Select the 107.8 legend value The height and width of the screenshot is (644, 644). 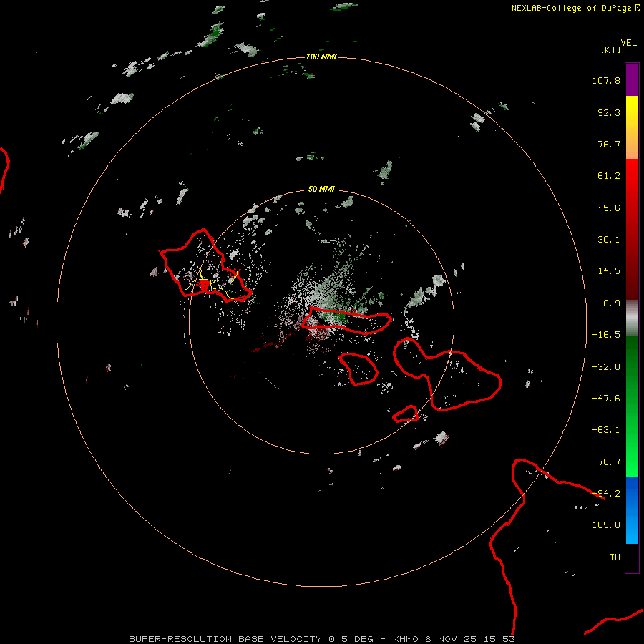[606, 80]
